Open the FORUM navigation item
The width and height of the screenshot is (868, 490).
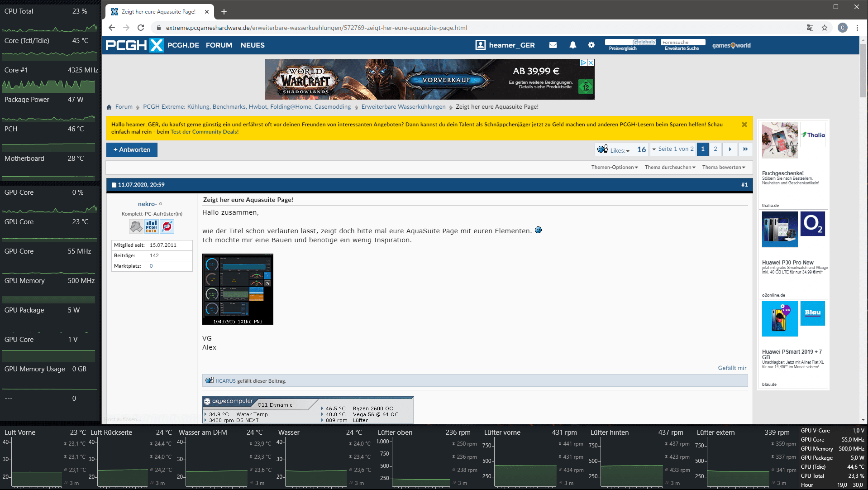[x=219, y=45]
